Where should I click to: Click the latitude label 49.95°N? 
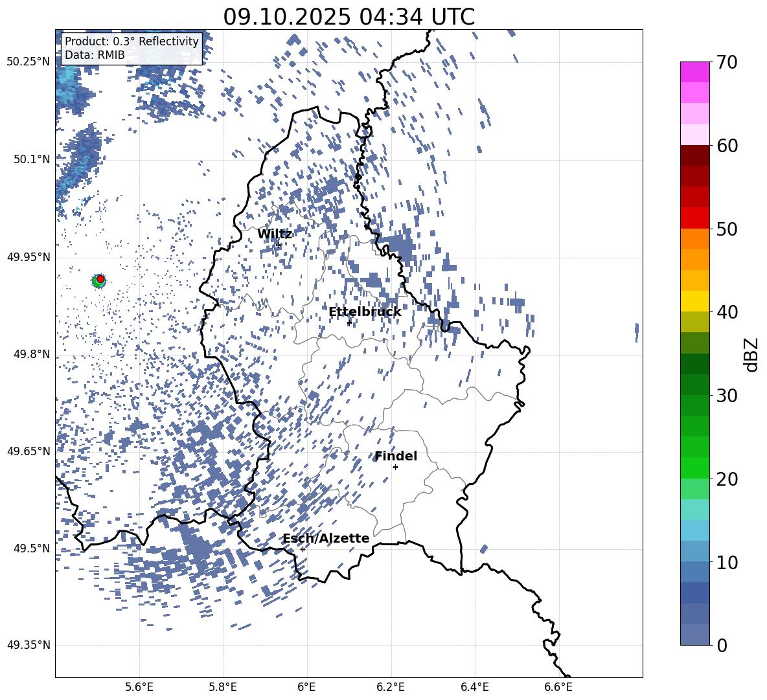29,256
